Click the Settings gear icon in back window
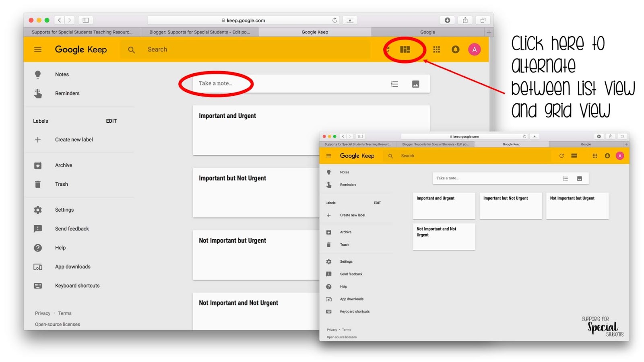Image resolution: width=644 pixels, height=362 pixels. [38, 210]
